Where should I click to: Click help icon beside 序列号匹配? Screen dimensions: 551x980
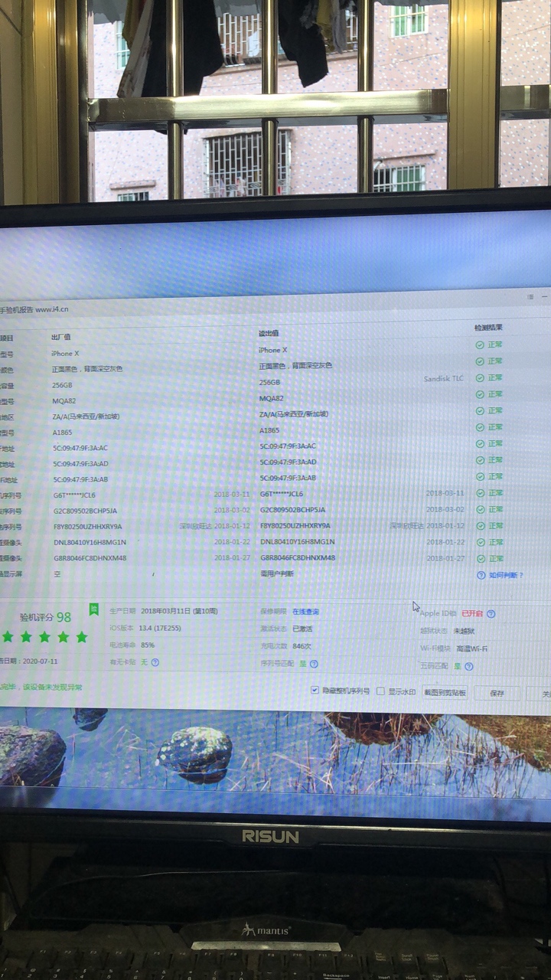coord(314,664)
